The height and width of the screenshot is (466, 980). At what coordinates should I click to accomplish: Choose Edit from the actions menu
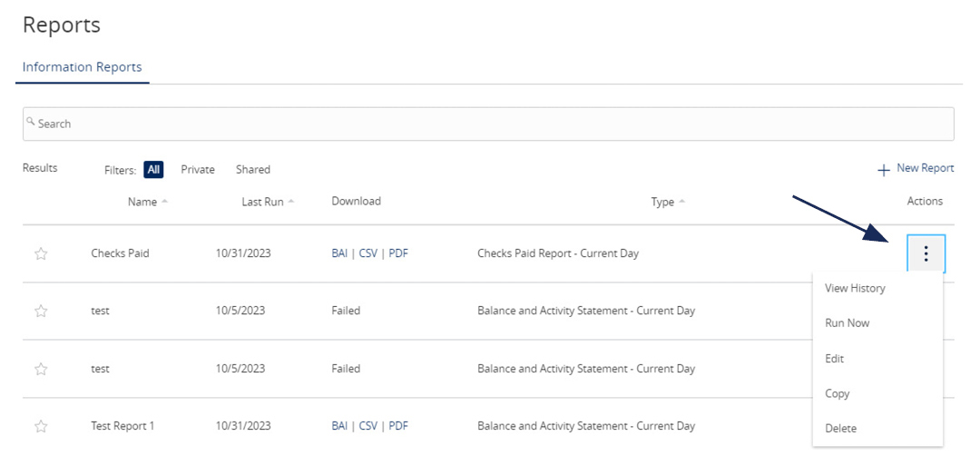[835, 359]
